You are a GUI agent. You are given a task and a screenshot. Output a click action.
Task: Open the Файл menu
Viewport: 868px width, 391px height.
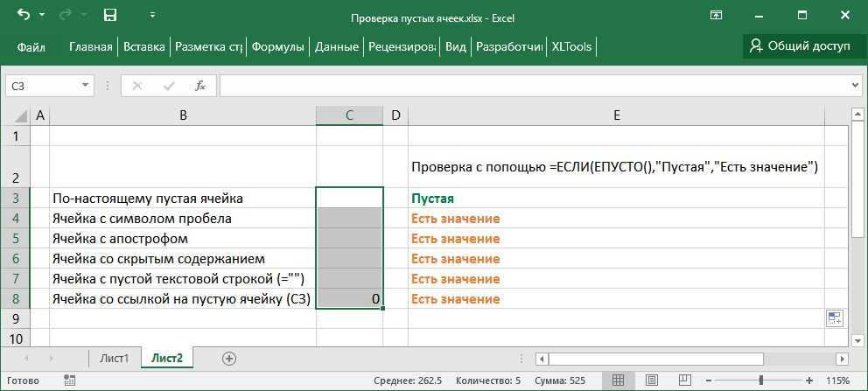pos(31,46)
